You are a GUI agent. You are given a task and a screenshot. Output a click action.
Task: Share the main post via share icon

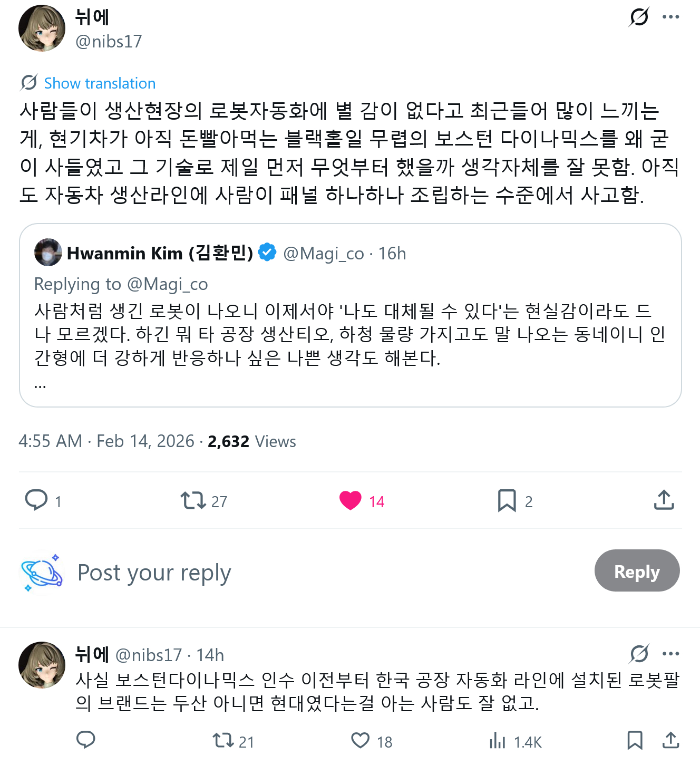point(664,500)
